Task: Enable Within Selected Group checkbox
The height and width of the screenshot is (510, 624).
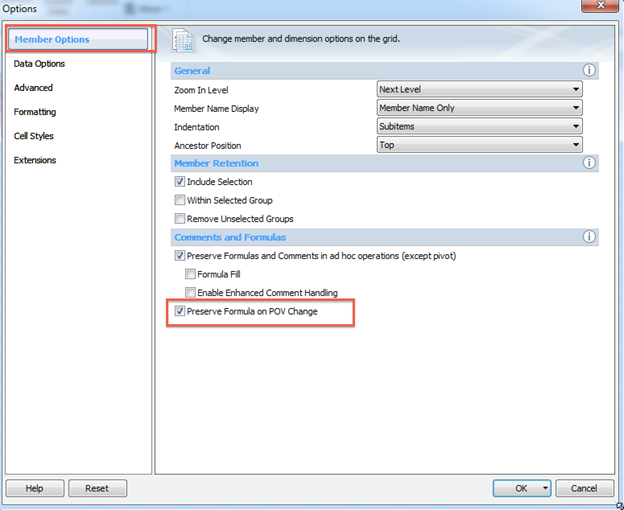Action: click(x=180, y=200)
